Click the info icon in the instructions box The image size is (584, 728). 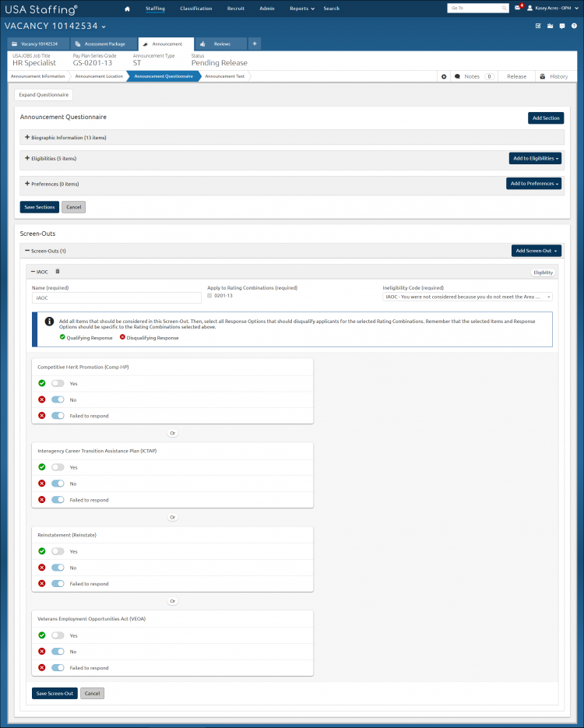(x=49, y=322)
